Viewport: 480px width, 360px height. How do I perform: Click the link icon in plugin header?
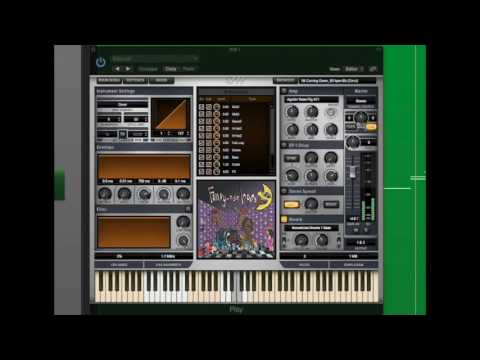tap(373, 69)
